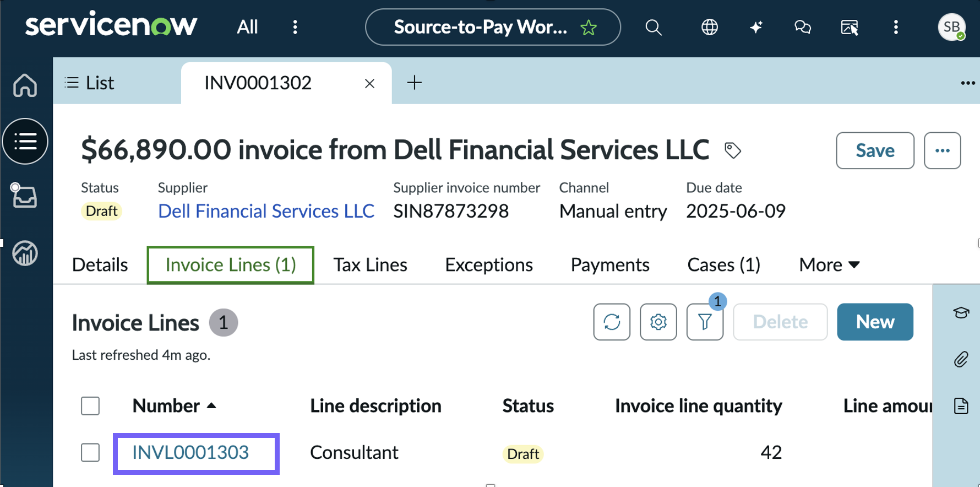Switch to the Details tab
The width and height of the screenshot is (980, 487).
[100, 265]
